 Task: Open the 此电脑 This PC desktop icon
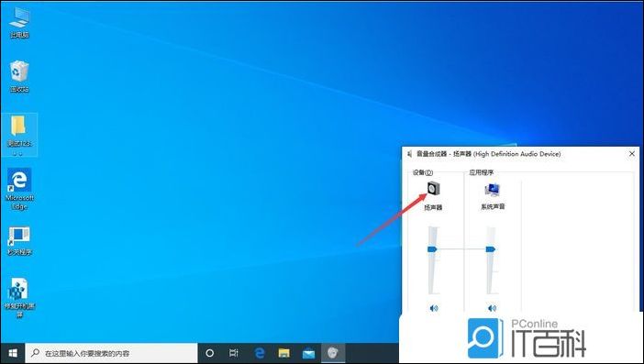tap(19, 24)
